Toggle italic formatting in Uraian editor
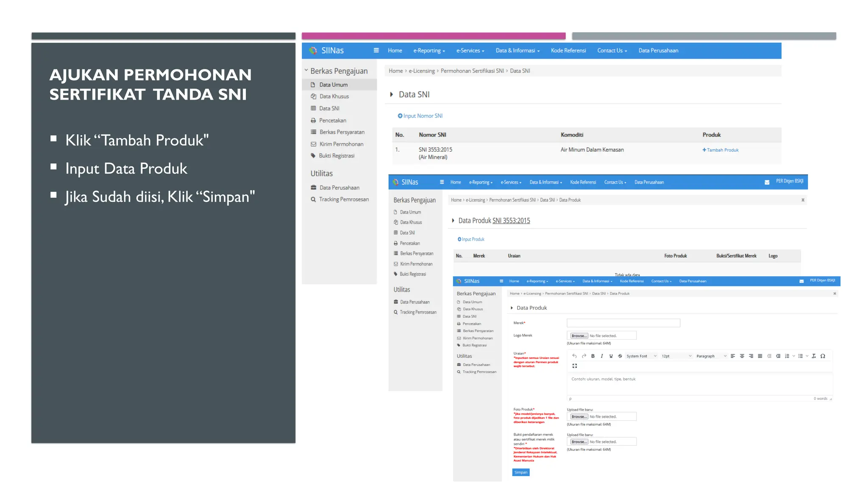 click(x=602, y=356)
